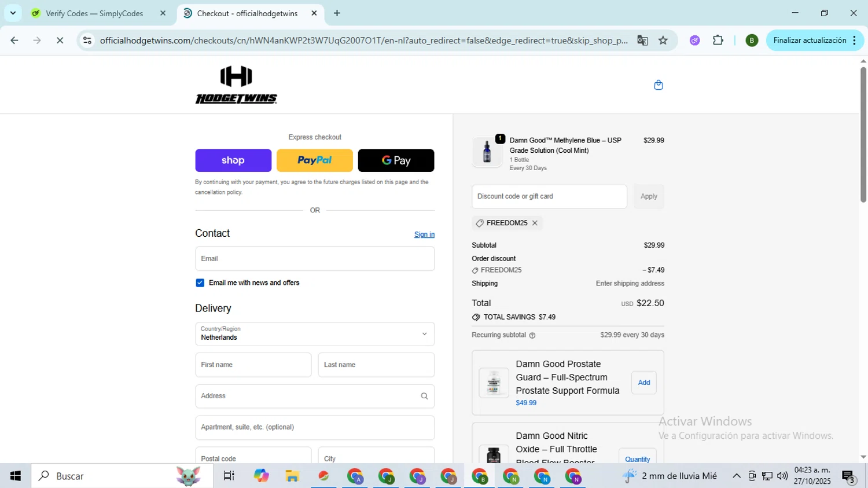Click the Apply discount button
This screenshot has height=488, width=868.
[649, 197]
